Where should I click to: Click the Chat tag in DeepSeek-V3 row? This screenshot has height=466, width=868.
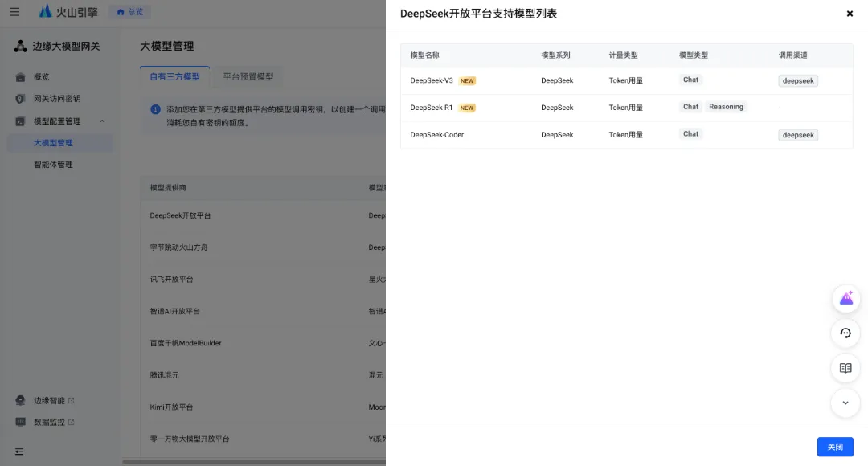[x=690, y=80]
